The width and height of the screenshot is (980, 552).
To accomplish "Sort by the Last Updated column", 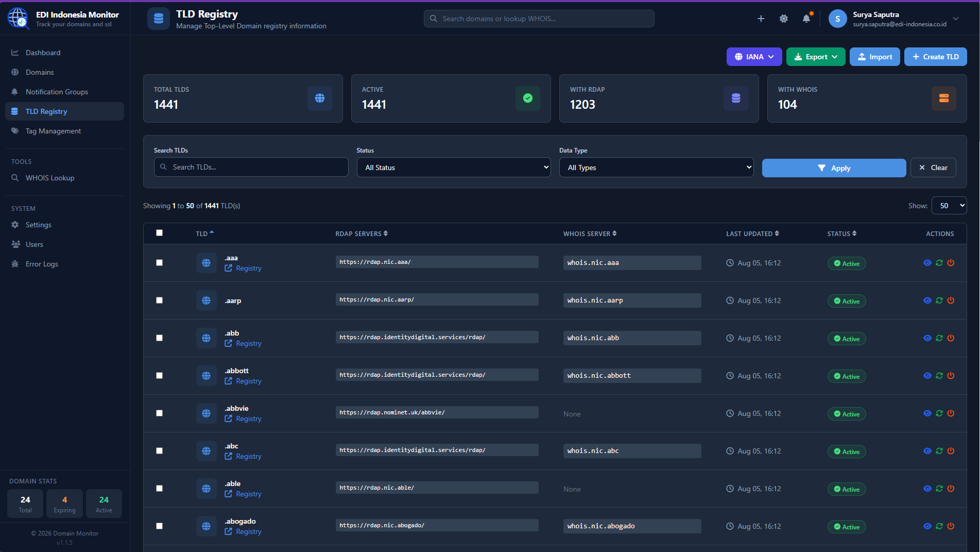I will (752, 233).
